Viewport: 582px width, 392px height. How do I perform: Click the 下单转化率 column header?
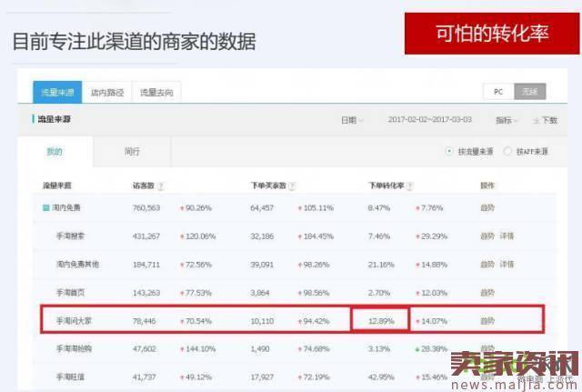pyautogui.click(x=386, y=186)
